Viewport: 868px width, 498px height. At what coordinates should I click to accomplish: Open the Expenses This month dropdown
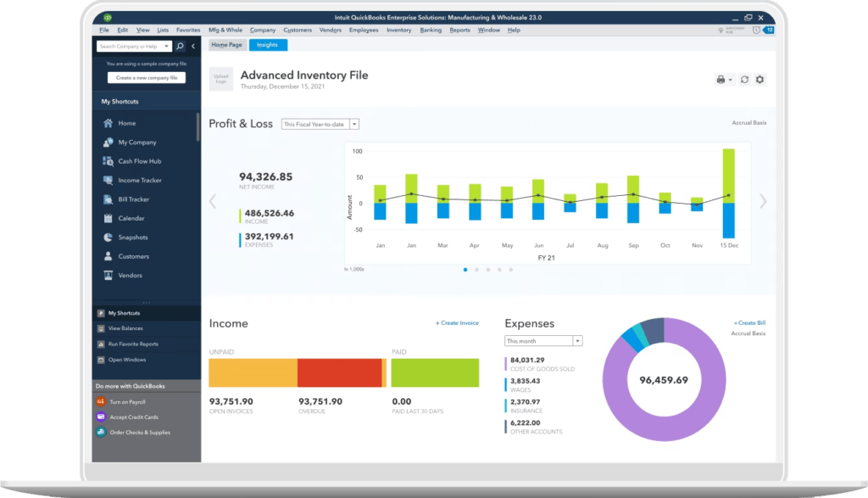pos(542,340)
